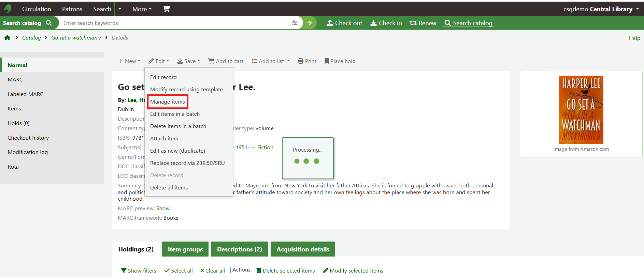Expand the New dropdown menu
The height and width of the screenshot is (278, 644).
coord(129,61)
